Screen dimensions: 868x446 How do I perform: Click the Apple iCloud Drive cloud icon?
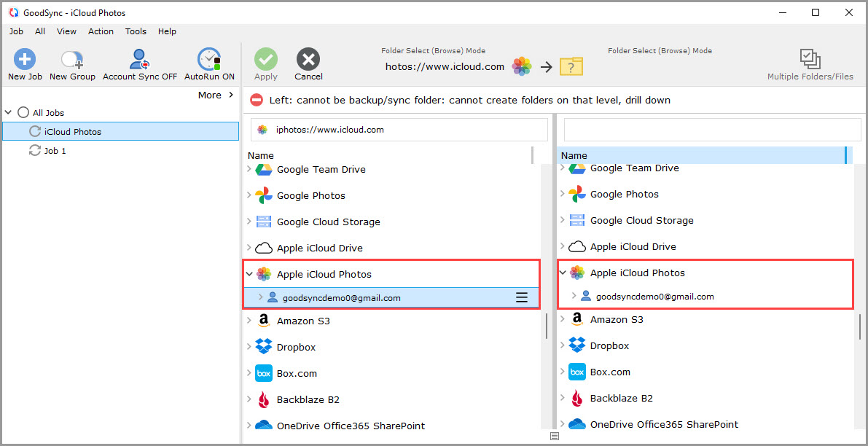263,247
